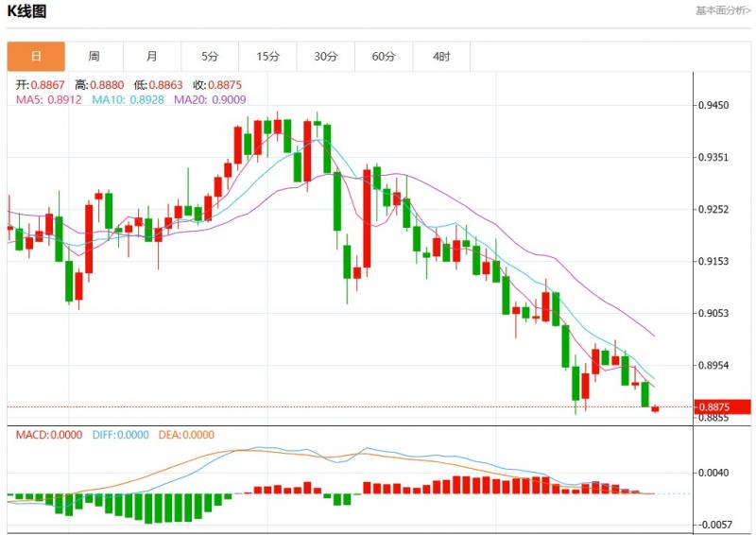Click the K线图 heading
This screenshot has width=756, height=535.
(x=27, y=12)
